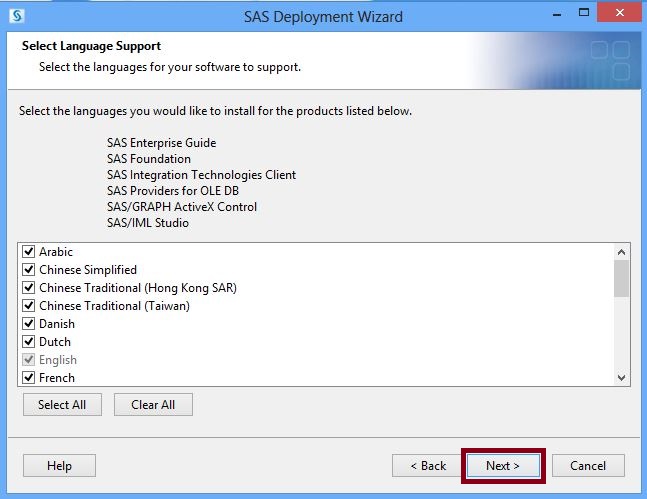
Task: Select the Chinese Simplified label text
Action: [88, 270]
